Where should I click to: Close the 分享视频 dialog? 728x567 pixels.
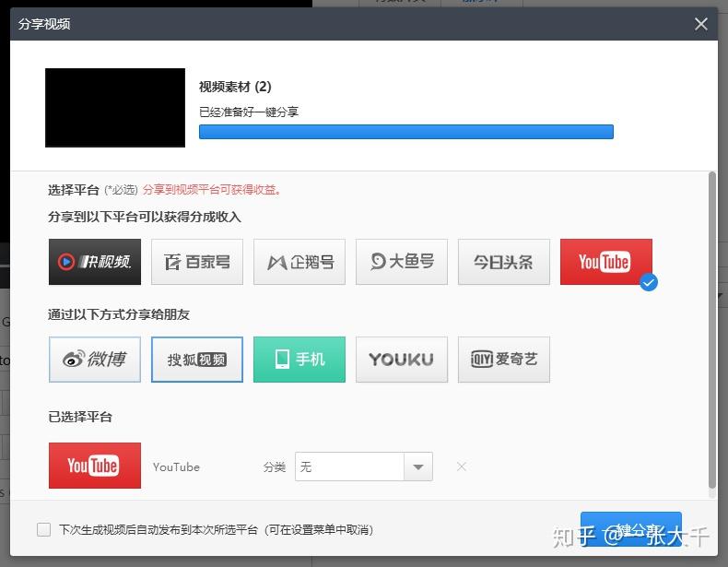pos(701,24)
